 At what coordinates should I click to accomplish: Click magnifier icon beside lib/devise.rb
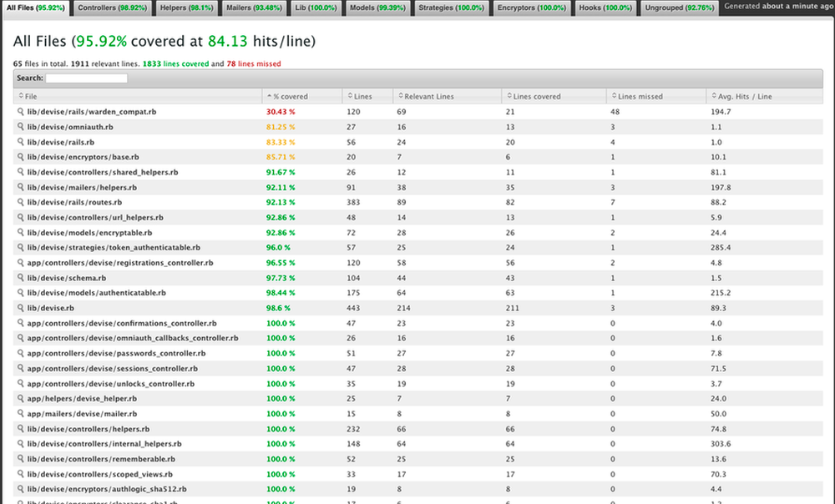click(x=21, y=308)
